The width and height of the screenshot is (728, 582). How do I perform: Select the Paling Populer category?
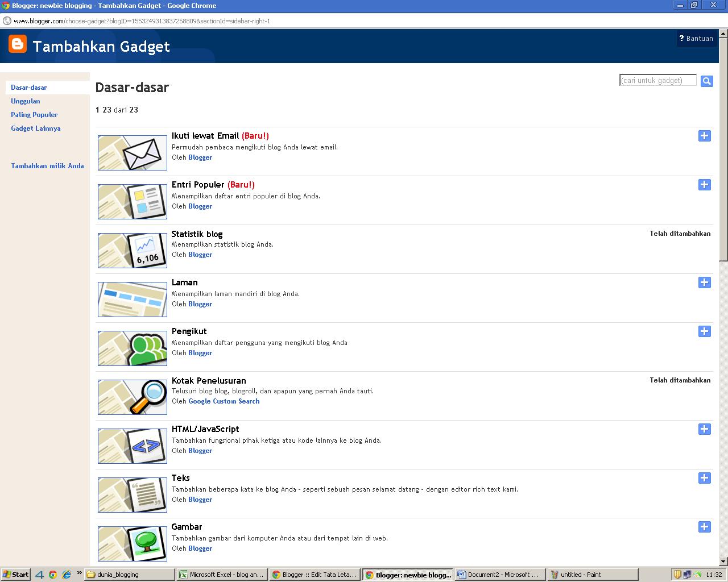pyautogui.click(x=34, y=115)
